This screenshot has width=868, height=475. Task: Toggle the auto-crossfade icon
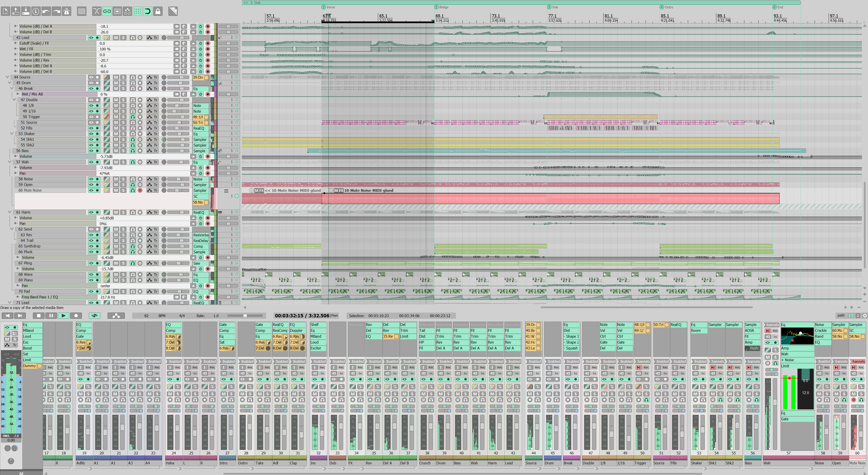97,12
